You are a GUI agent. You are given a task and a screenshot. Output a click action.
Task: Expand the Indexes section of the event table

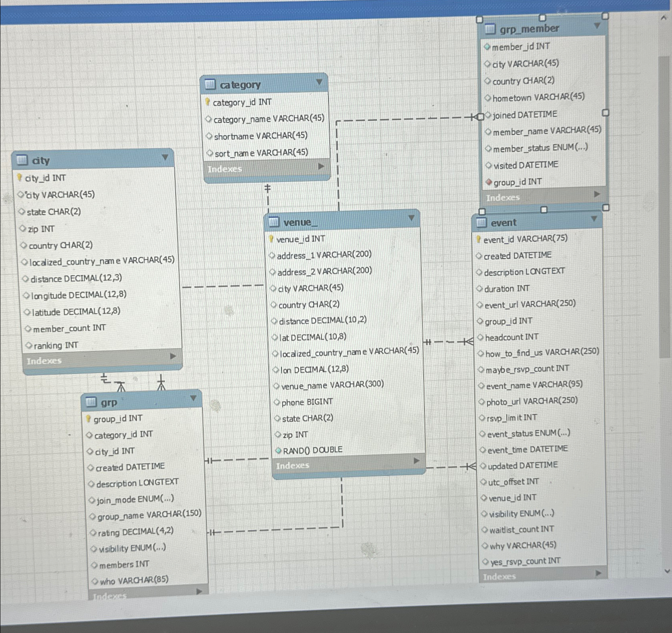pyautogui.click(x=599, y=573)
